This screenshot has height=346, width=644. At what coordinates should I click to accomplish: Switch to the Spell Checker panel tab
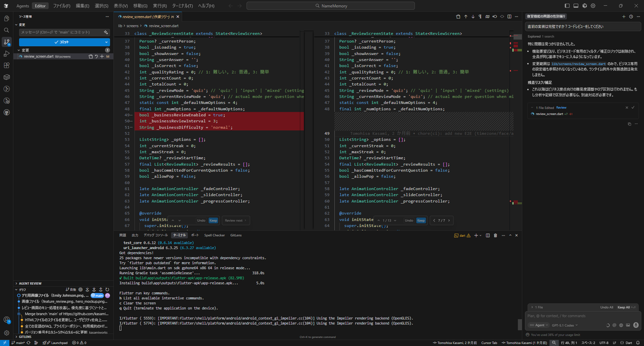(x=214, y=235)
